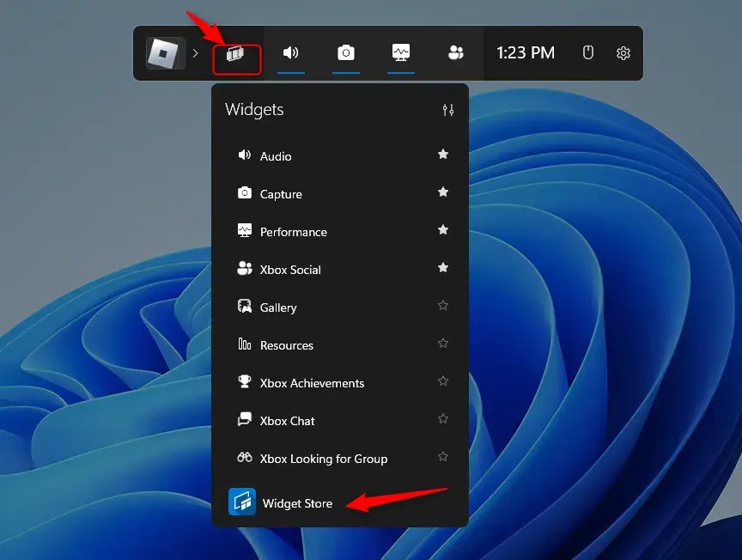Open the Resources widget
Image resolution: width=742 pixels, height=560 pixels.
[x=340, y=345]
